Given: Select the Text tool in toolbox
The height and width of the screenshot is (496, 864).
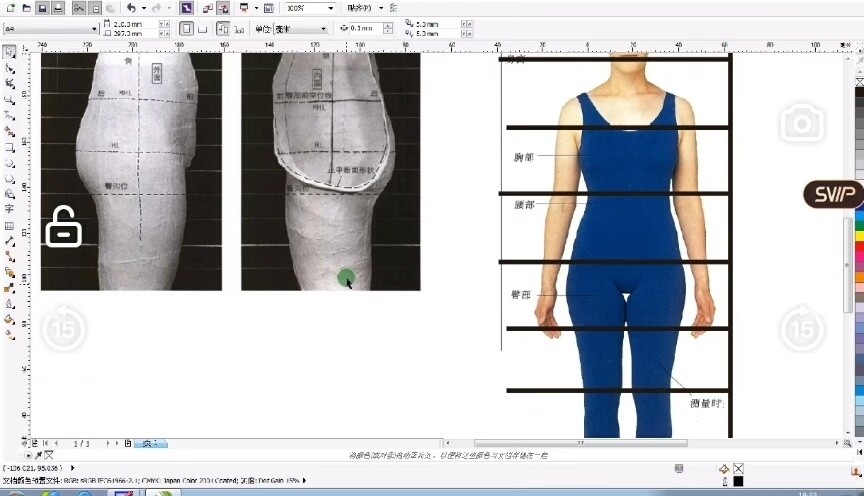Looking at the screenshot, I should point(9,209).
